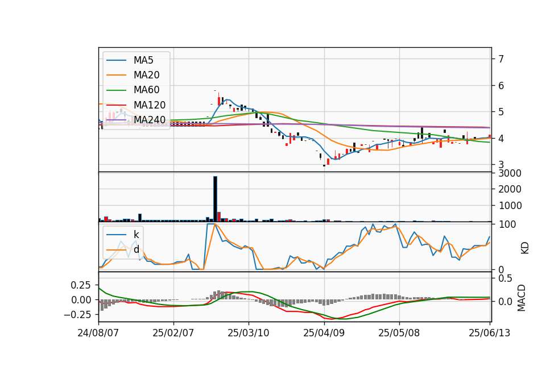Click the 25/06/13 date axis label

pyautogui.click(x=489, y=333)
